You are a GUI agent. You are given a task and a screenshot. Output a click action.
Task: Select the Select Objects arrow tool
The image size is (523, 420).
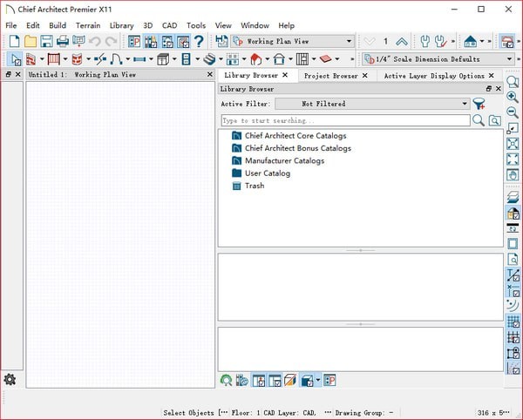[14, 59]
